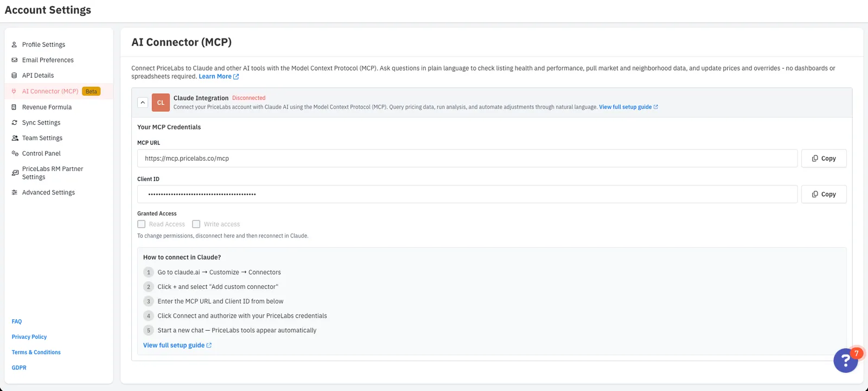Click step 'Click Connect and authorize'

(x=242, y=316)
